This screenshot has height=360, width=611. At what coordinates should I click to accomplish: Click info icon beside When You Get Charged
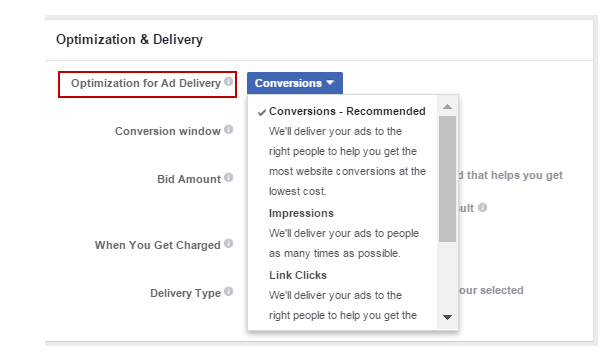pos(229,244)
